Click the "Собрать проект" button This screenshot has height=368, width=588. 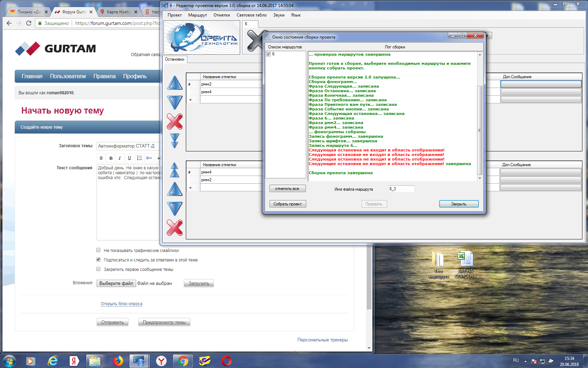point(287,204)
